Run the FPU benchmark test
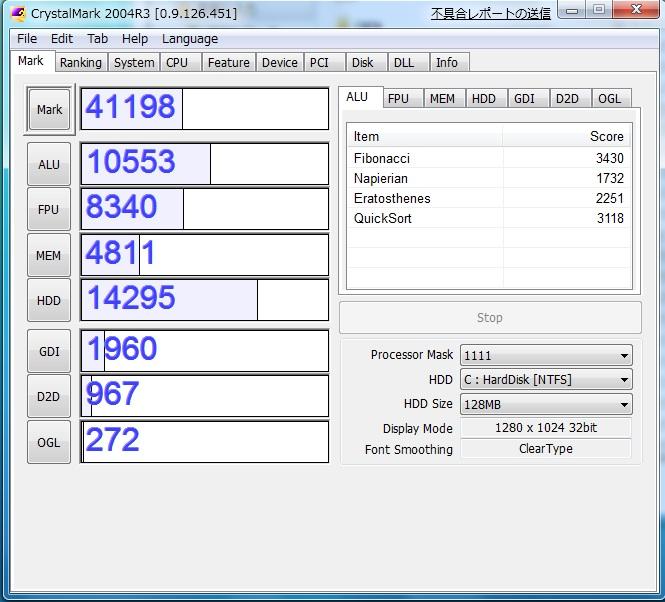The width and height of the screenshot is (665, 602). (49, 210)
